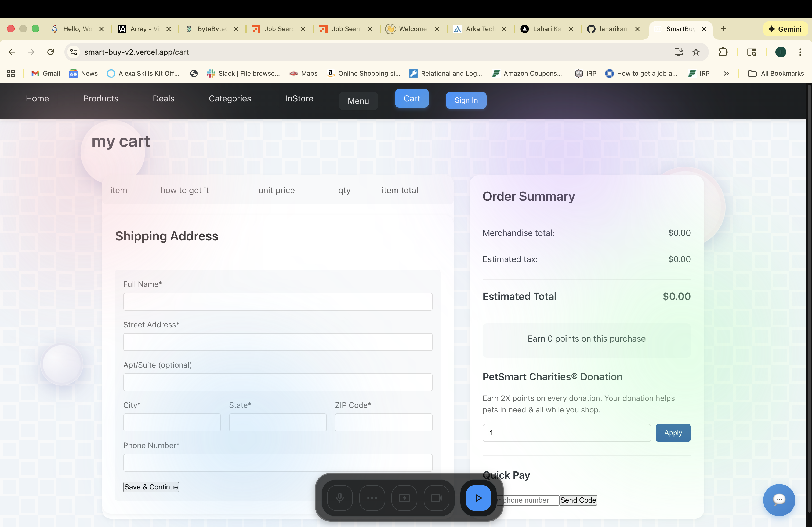Viewport: 812px width, 527px height.
Task: Open the News bookmark
Action: coord(84,73)
